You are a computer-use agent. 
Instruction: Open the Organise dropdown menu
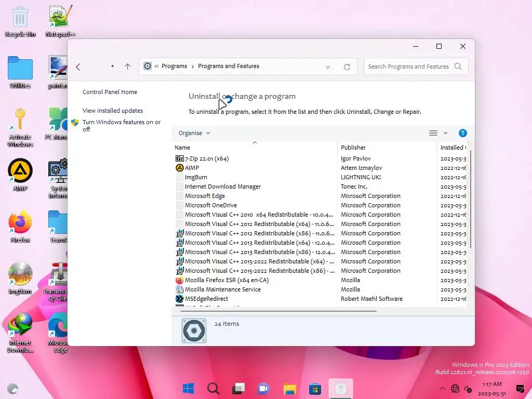coord(194,133)
